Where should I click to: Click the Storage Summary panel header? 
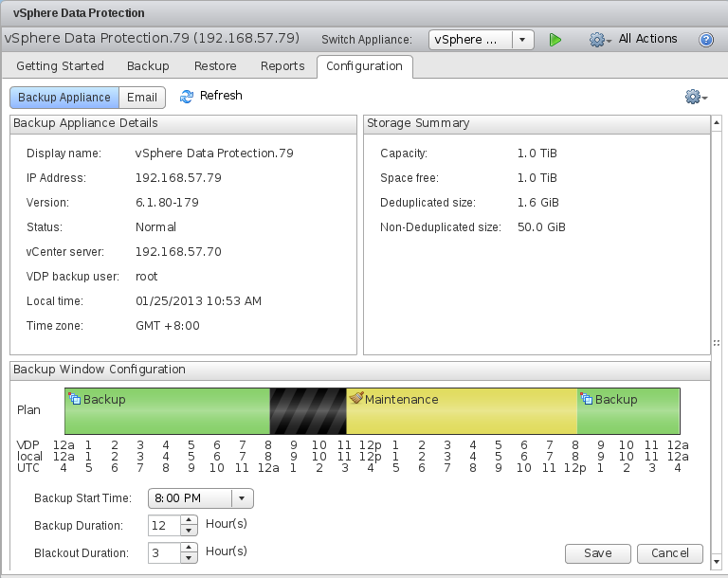point(537,123)
